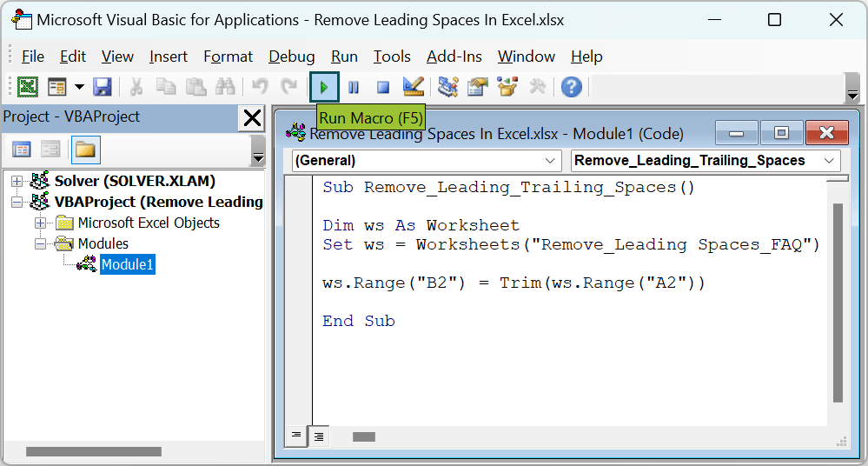Open the Toolbox icon
This screenshot has height=466, width=868.
pos(537,87)
